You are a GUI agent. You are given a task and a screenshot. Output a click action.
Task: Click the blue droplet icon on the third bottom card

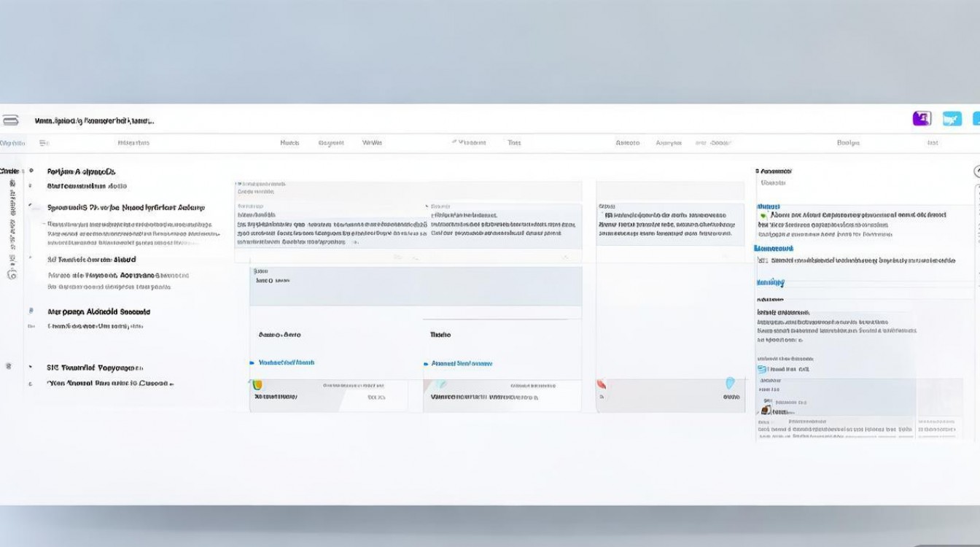point(730,383)
